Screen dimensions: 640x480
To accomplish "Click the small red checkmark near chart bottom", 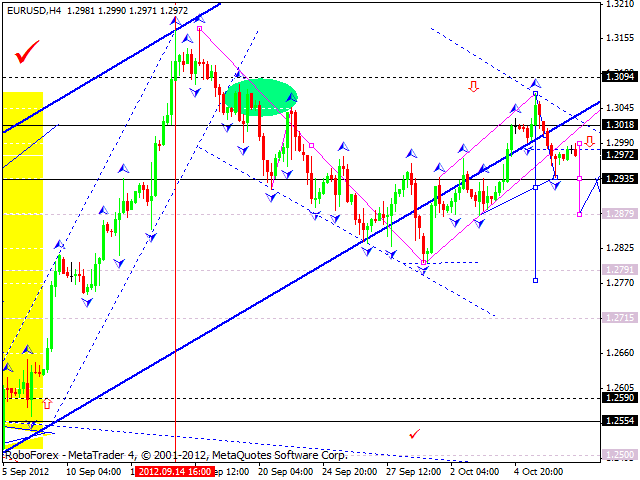I will [414, 433].
